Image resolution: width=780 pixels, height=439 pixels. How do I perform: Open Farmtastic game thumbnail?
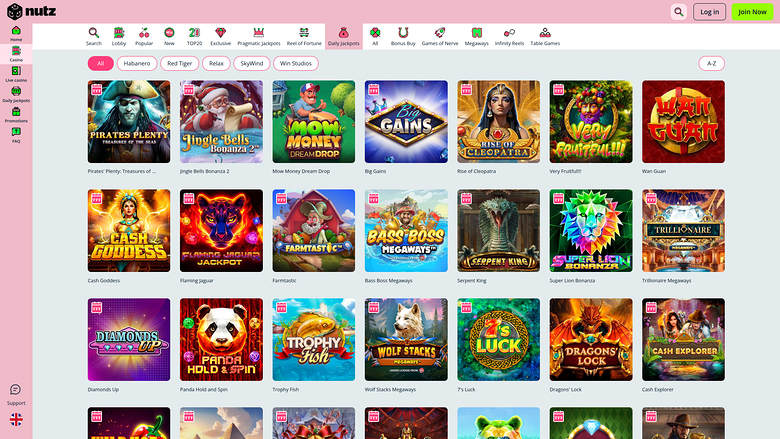(314, 231)
